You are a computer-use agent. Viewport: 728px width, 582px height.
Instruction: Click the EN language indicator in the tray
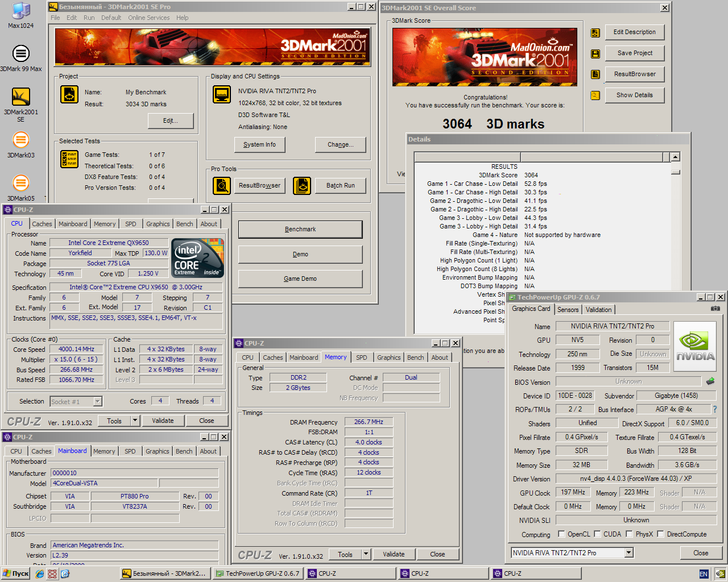coord(704,574)
